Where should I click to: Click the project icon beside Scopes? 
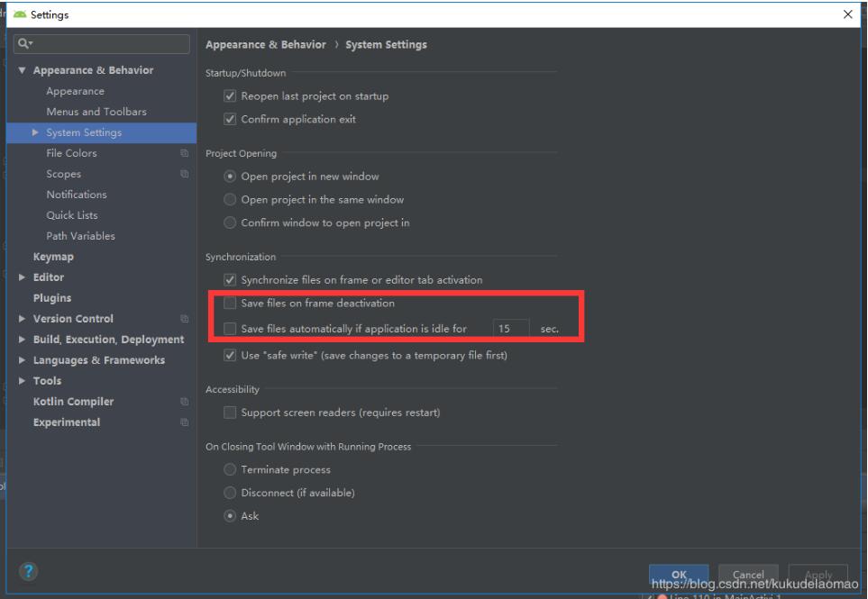(x=185, y=174)
